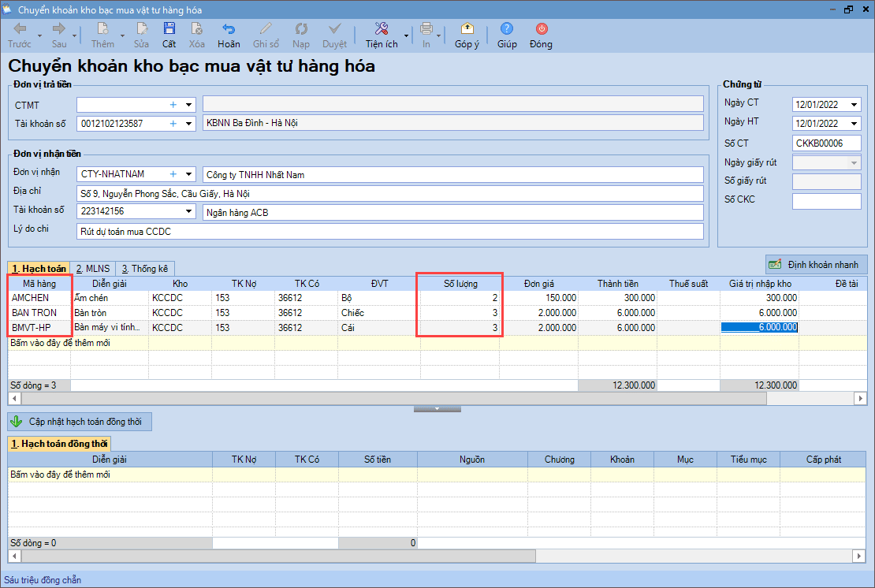
Task: Click the Thành tiền column header
Action: click(618, 284)
